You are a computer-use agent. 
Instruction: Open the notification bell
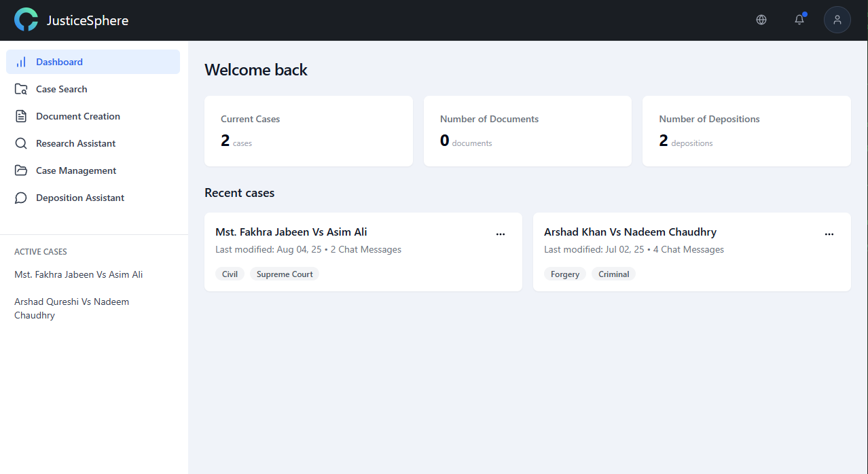799,20
